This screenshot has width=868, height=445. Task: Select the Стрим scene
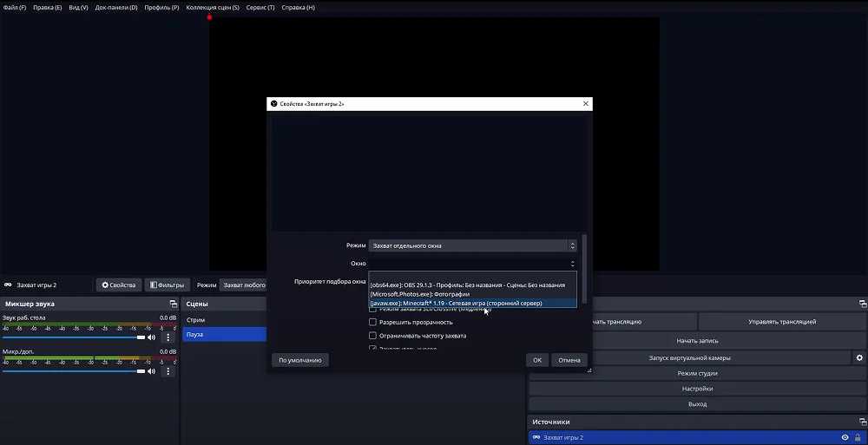click(x=195, y=320)
